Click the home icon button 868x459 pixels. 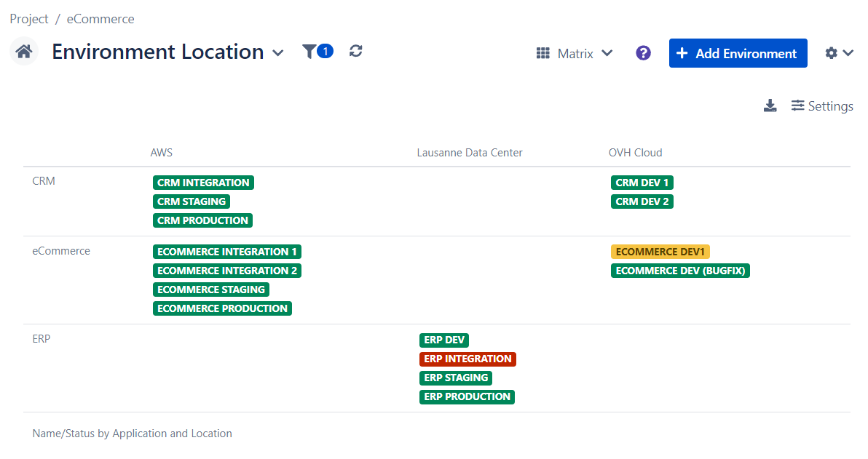tap(23, 52)
